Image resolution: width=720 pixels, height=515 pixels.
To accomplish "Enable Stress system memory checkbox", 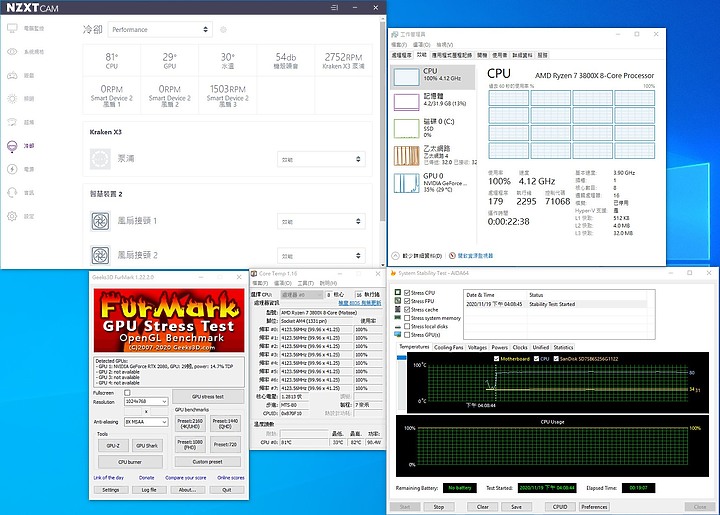I will pos(407,318).
